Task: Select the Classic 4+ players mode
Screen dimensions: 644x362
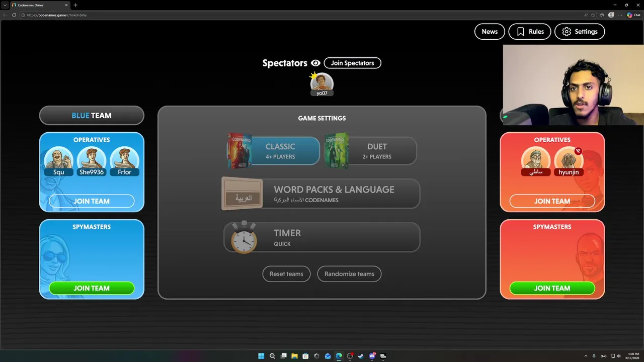Action: (x=280, y=151)
